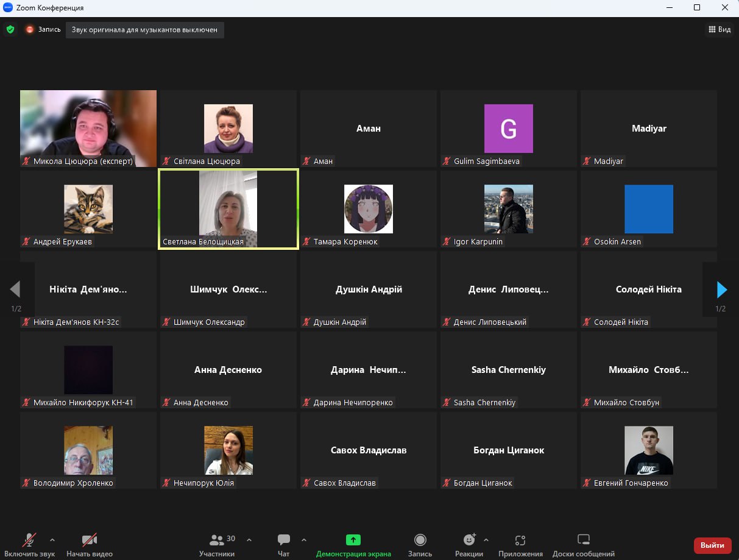The width and height of the screenshot is (739, 560).
Task: Click muted mic icon beside Савох Владислав
Action: pyautogui.click(x=307, y=483)
